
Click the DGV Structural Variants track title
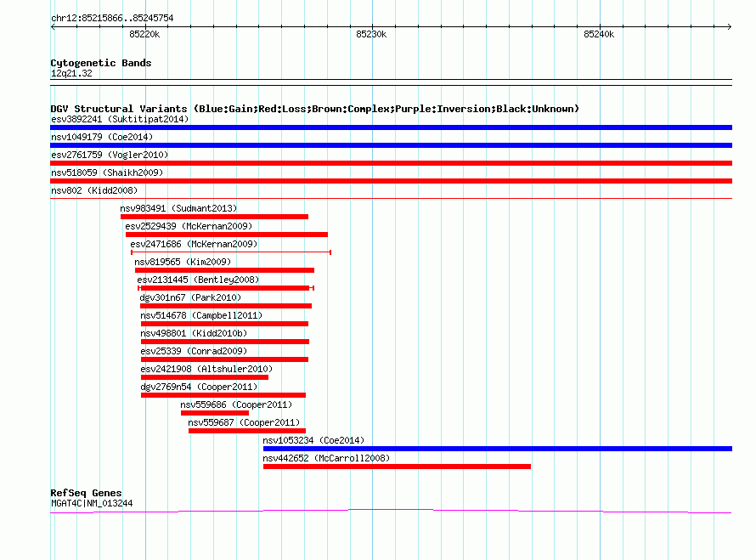315,109
